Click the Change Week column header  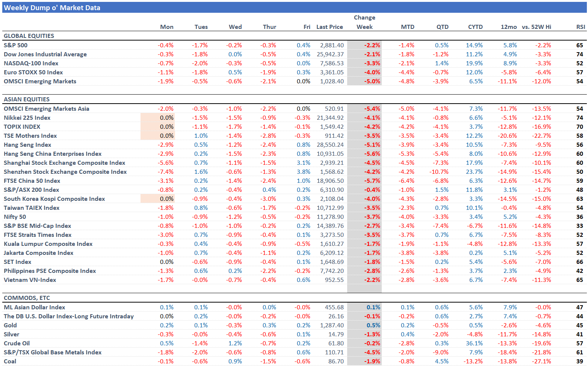tap(364, 23)
